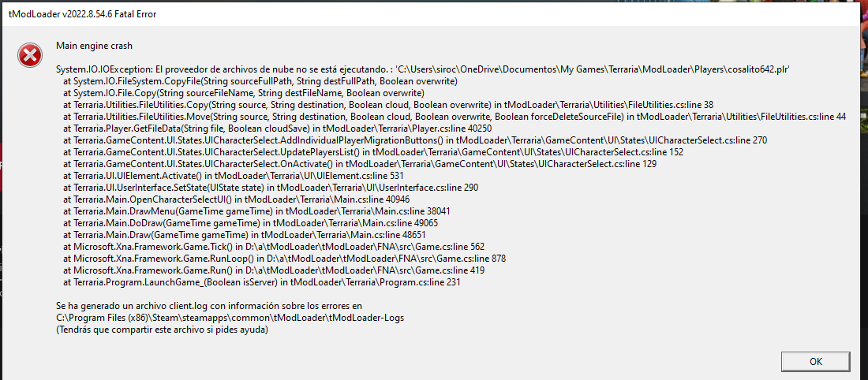Click the red error X icon
Viewport: 868px width, 380px height.
point(29,54)
